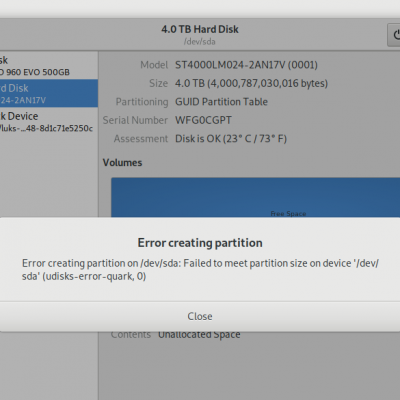Click the blue Free Space volume block
The height and width of the screenshot is (400, 400).
pos(255,197)
